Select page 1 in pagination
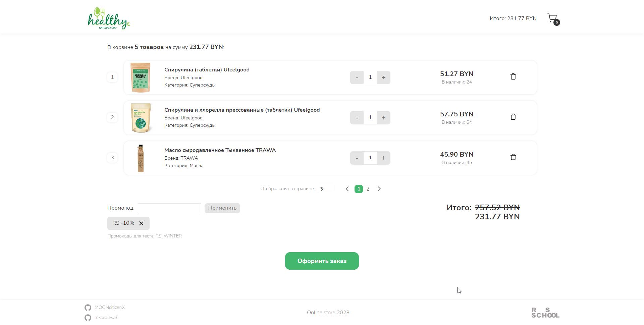644x325 pixels. [x=359, y=189]
